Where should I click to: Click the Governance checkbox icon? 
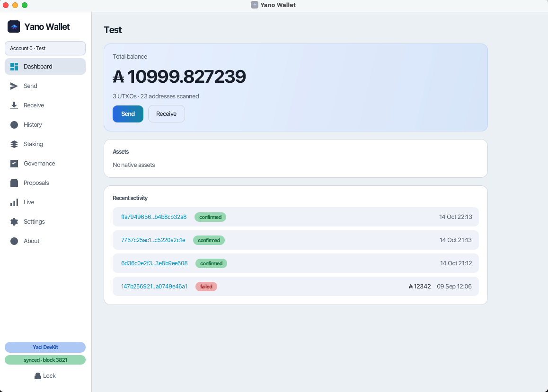14,163
